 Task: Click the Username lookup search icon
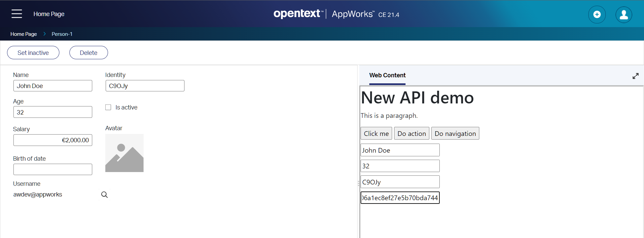pos(104,195)
